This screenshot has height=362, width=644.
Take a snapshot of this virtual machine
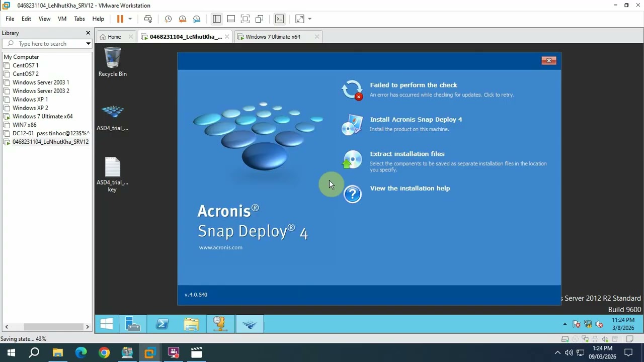pos(168,19)
